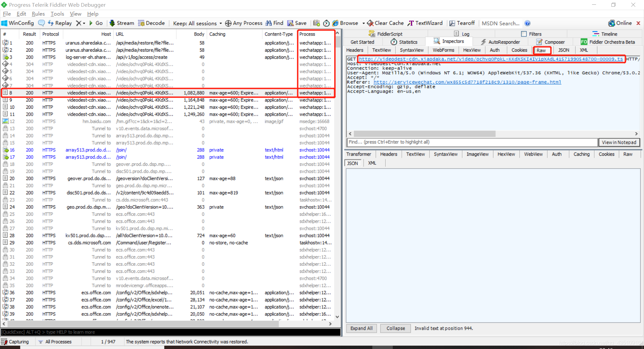Click Clear Cache in toolbar
644x349 pixels.
(385, 23)
